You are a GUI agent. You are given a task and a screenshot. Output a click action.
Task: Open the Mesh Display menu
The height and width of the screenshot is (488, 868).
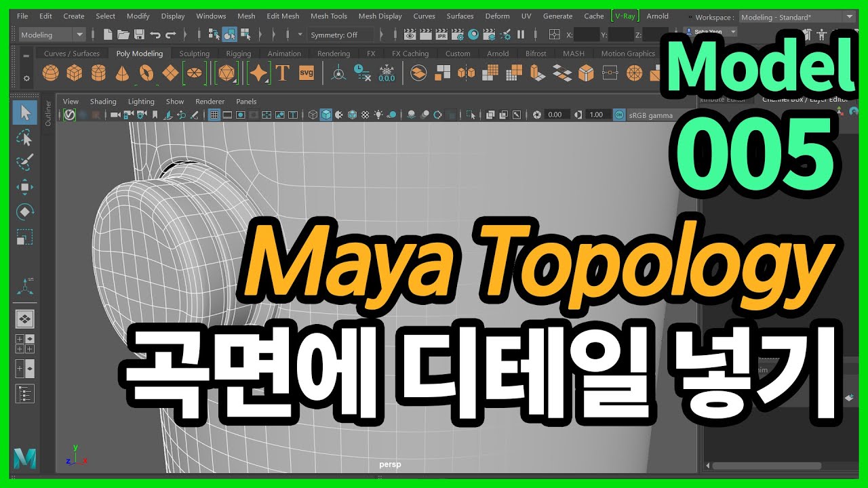point(380,16)
